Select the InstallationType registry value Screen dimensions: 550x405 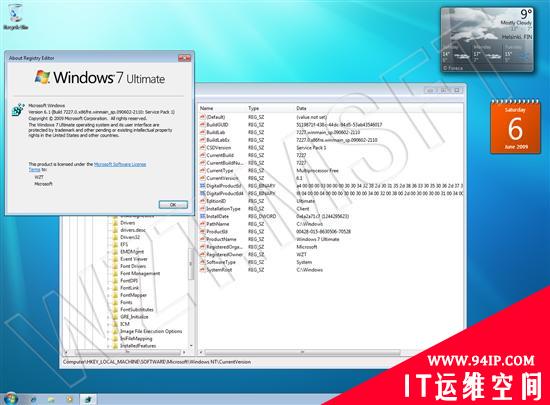pos(223,209)
